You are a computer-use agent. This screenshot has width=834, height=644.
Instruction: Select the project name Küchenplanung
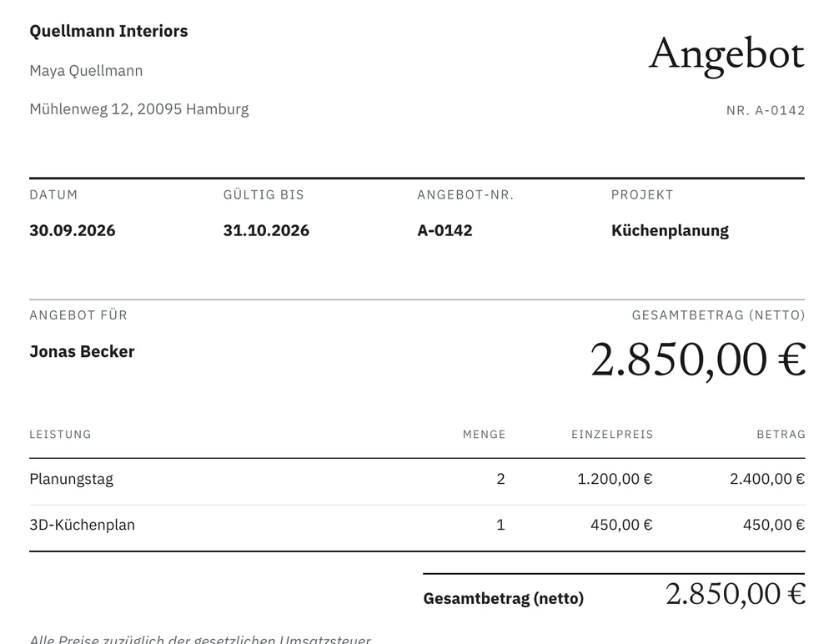pyautogui.click(x=671, y=231)
